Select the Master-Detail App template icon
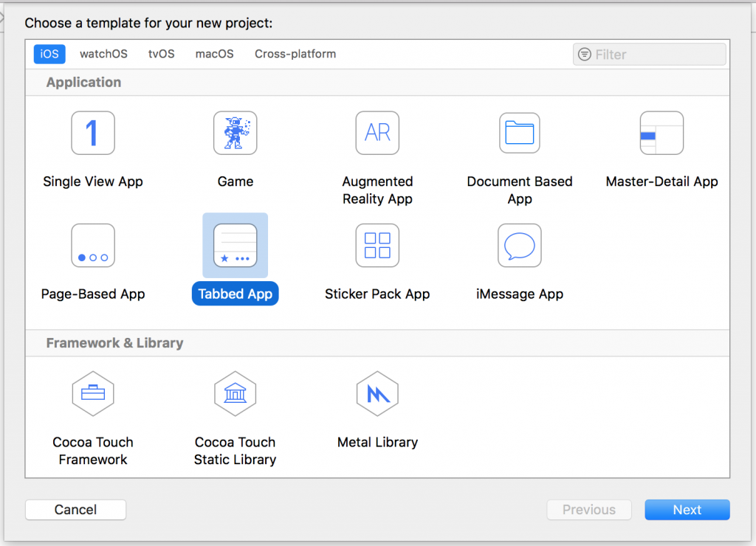Viewport: 756px width, 546px height. pyautogui.click(x=661, y=133)
